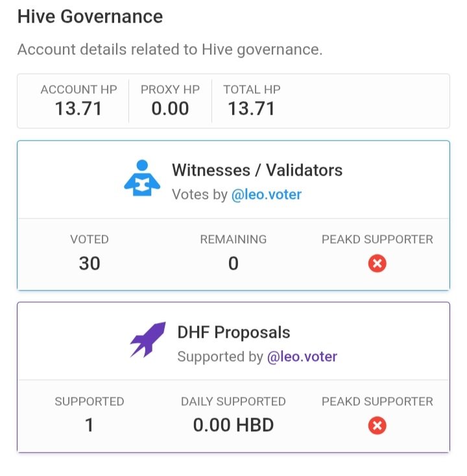The image size is (467, 476).
Task: Click the Witnesses reader icon
Action: pos(142,178)
